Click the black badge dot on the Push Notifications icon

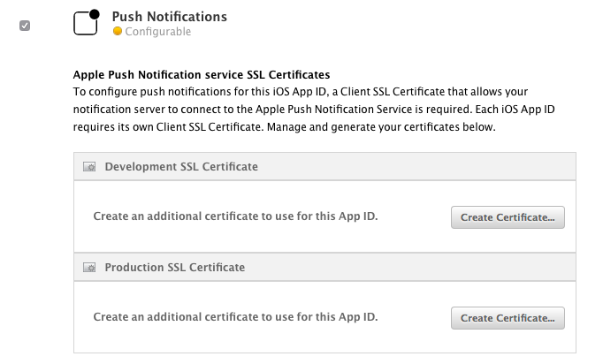(x=95, y=15)
